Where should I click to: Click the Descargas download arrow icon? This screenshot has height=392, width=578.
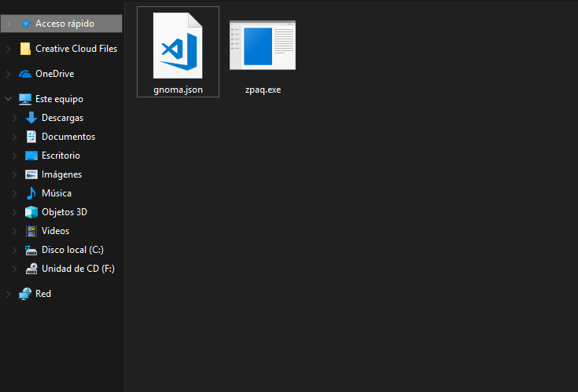tap(31, 118)
